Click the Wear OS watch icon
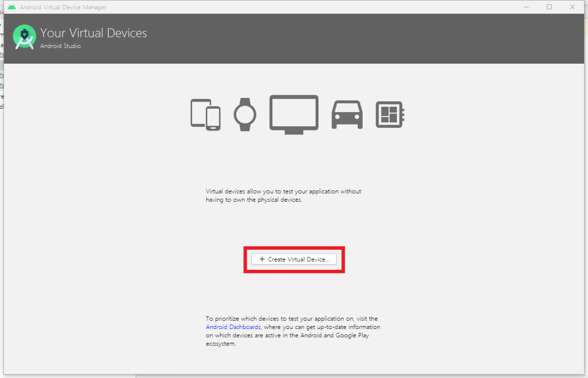 (x=245, y=115)
